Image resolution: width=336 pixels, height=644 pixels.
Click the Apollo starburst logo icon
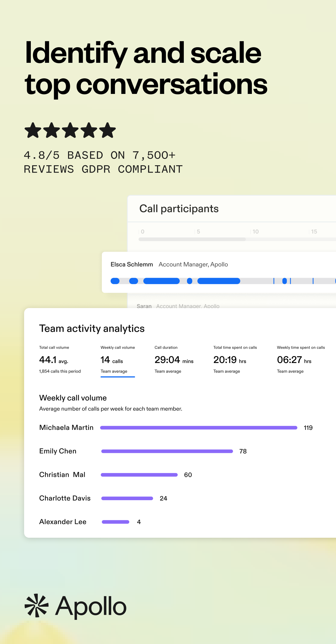(36, 605)
